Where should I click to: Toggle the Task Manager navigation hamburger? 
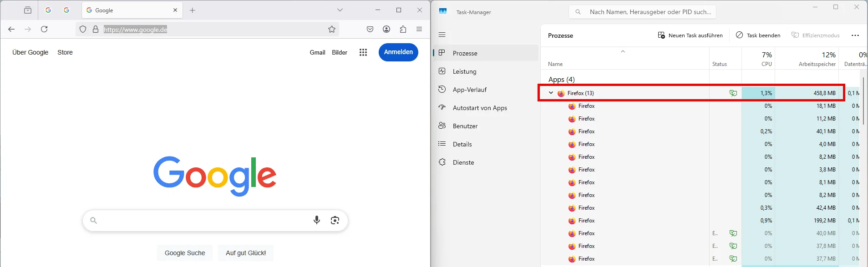442,35
